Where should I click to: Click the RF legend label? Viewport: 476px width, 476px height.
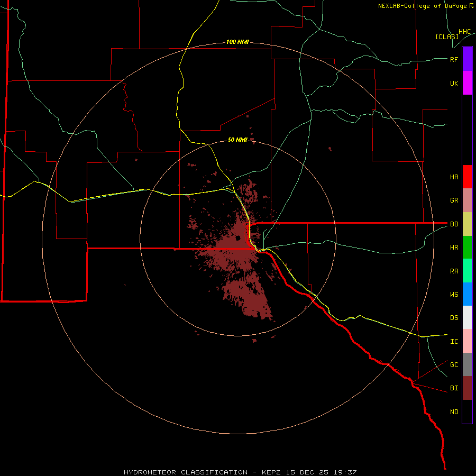[454, 59]
